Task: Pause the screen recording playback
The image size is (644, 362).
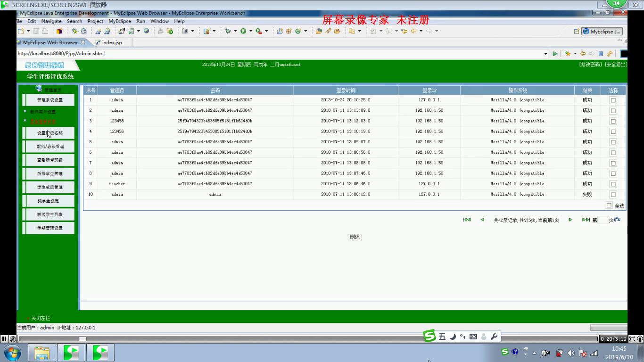Action: coord(4,338)
